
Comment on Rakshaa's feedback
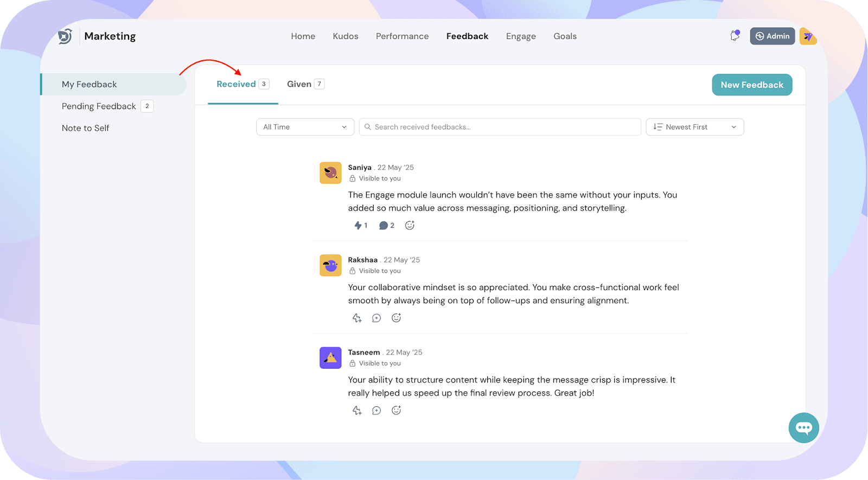376,318
